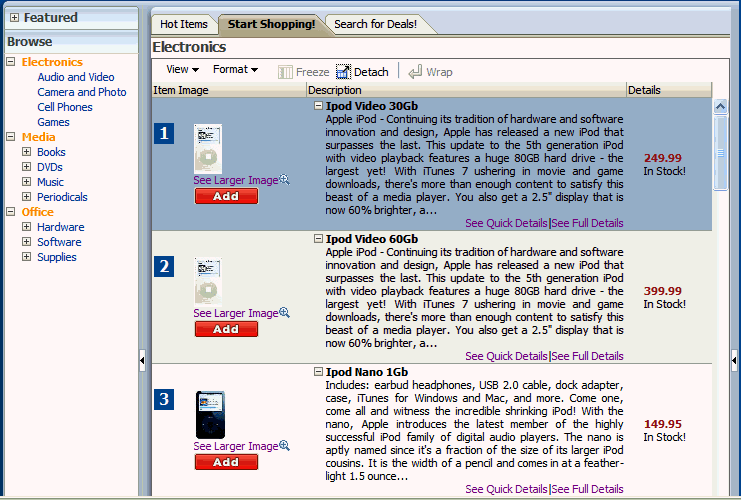Click the Item Image column header
The image size is (741, 500).
point(229,90)
